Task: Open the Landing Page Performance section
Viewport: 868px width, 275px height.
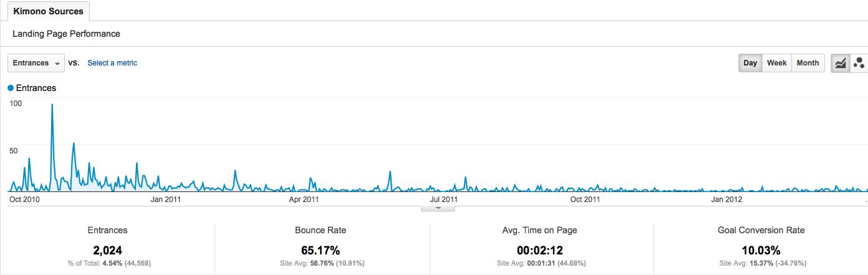Action: point(66,34)
